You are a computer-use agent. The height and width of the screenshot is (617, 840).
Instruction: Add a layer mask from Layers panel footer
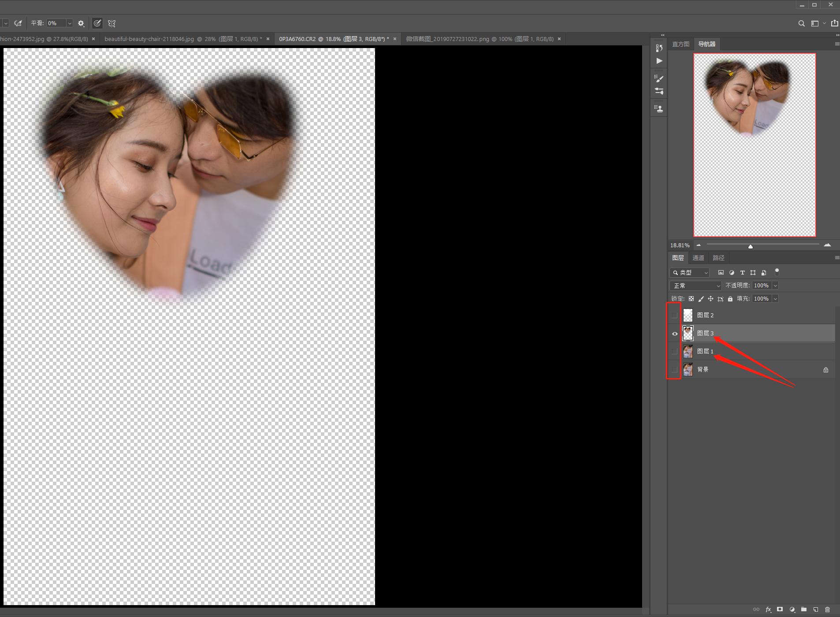780,610
